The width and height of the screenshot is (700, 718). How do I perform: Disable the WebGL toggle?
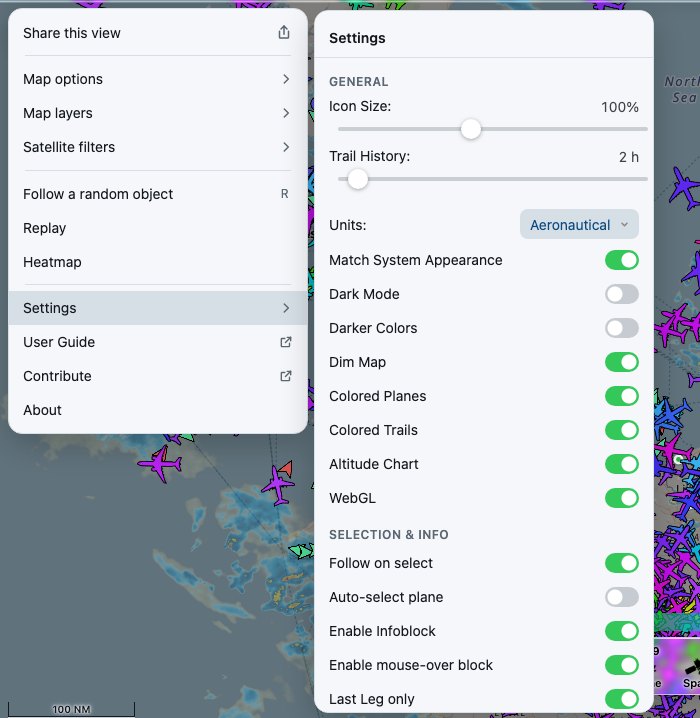(621, 498)
